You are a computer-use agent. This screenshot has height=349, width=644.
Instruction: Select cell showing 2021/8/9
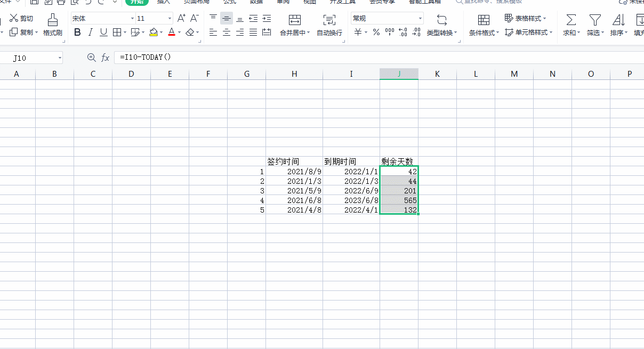294,172
